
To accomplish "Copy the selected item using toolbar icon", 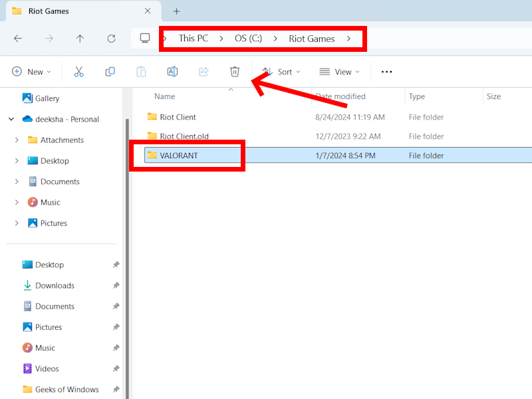I will point(110,71).
